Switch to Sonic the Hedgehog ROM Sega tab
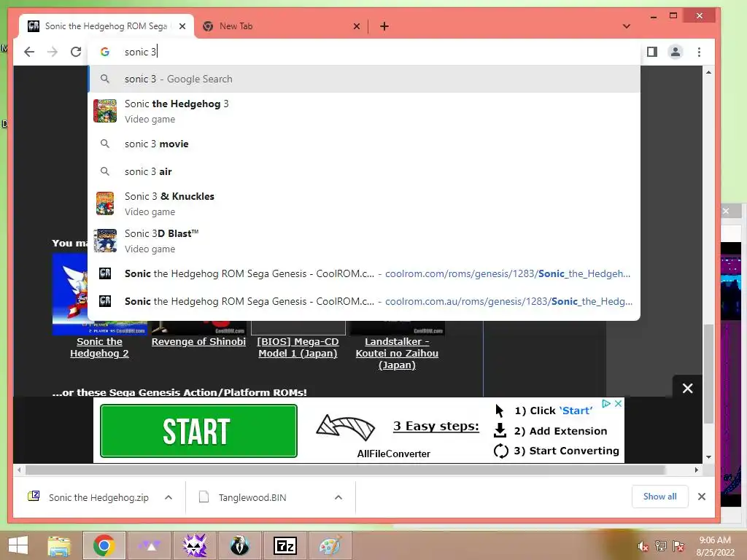Viewport: 747px width, 560px height. pyautogui.click(x=107, y=26)
